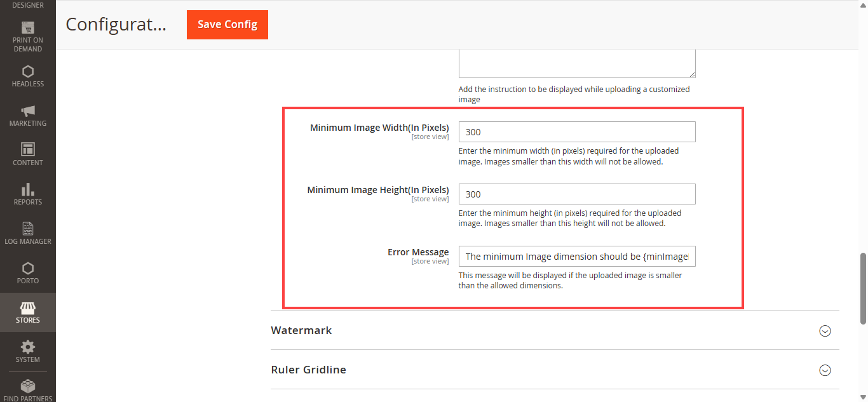This screenshot has width=868, height=402.
Task: Open the Porto hexagon icon
Action: pyautogui.click(x=28, y=268)
